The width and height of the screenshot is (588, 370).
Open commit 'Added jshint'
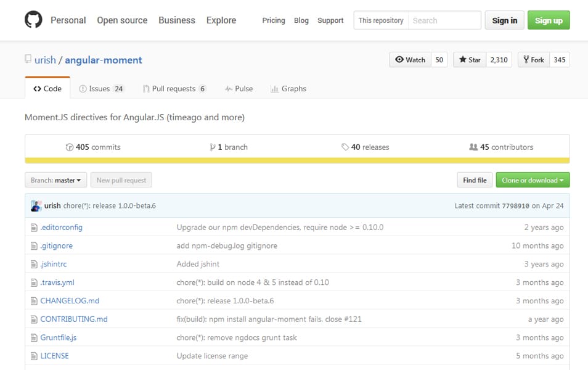click(198, 264)
